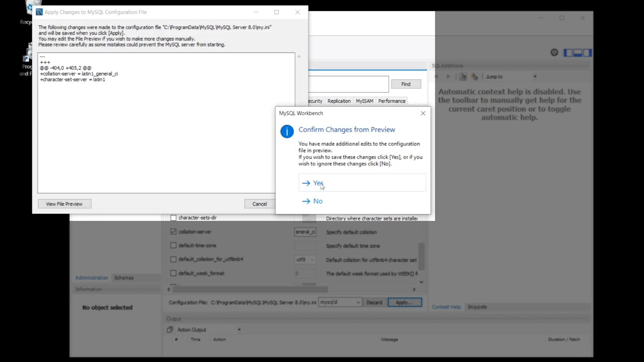Click the horizontal scrollbar under options list
This screenshot has width=644, height=362.
click(250, 289)
